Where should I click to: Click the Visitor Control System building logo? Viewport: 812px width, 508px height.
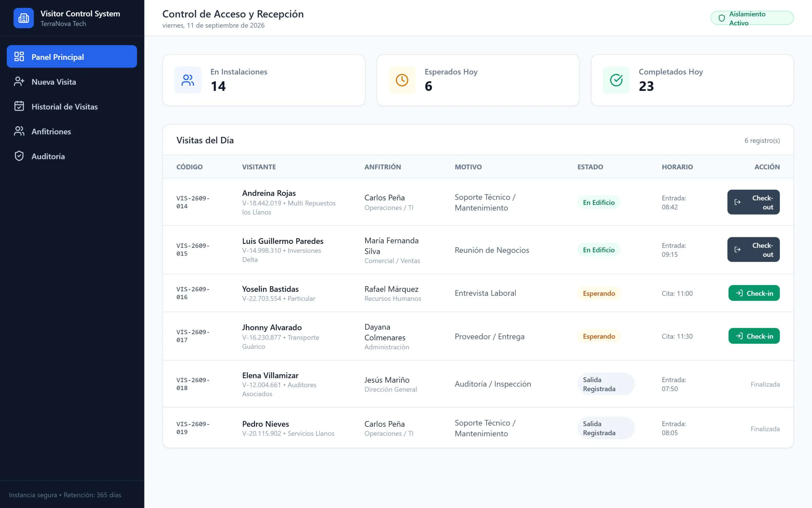tap(24, 18)
